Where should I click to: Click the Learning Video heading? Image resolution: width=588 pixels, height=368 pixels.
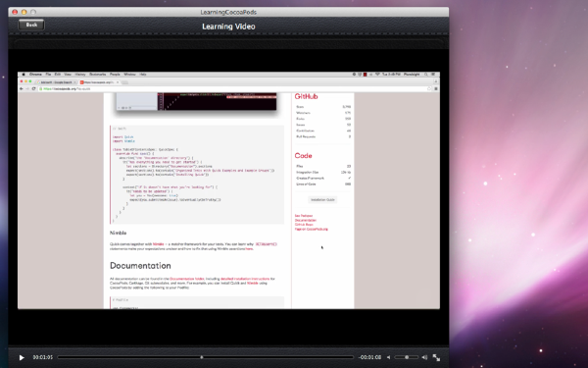[x=228, y=26]
